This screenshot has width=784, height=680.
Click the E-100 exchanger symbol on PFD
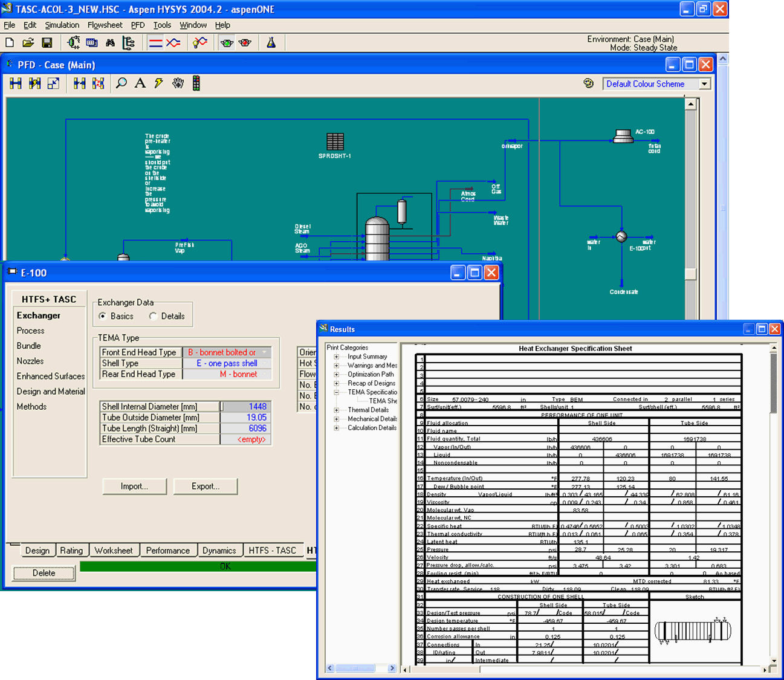pyautogui.click(x=621, y=237)
